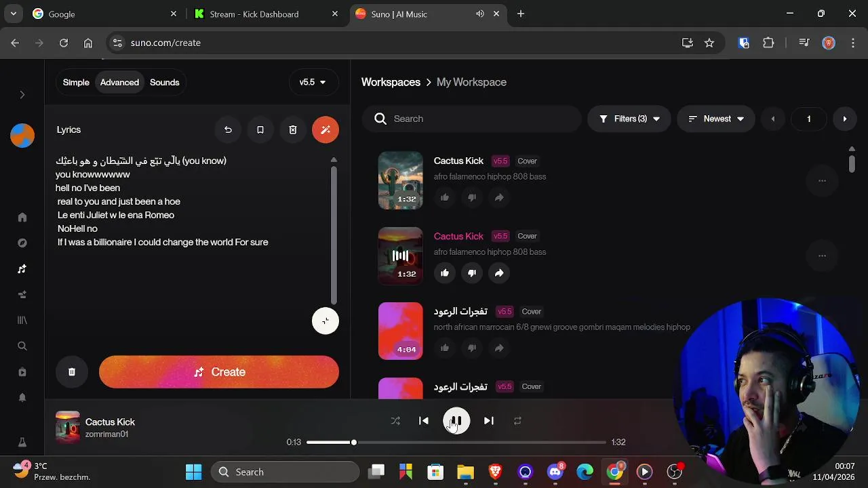The width and height of the screenshot is (868, 488).
Task: Go to Home in the sidebar
Action: point(22,218)
